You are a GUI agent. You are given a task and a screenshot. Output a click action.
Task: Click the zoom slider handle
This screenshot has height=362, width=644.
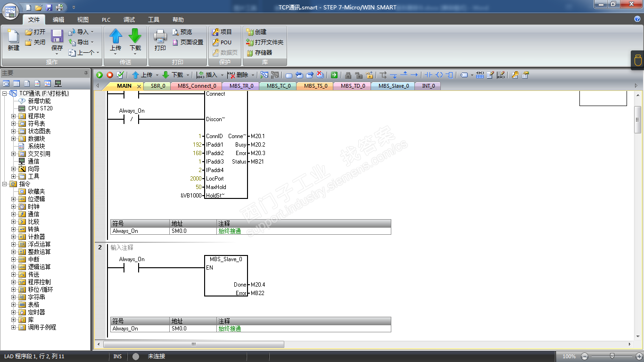point(612,356)
